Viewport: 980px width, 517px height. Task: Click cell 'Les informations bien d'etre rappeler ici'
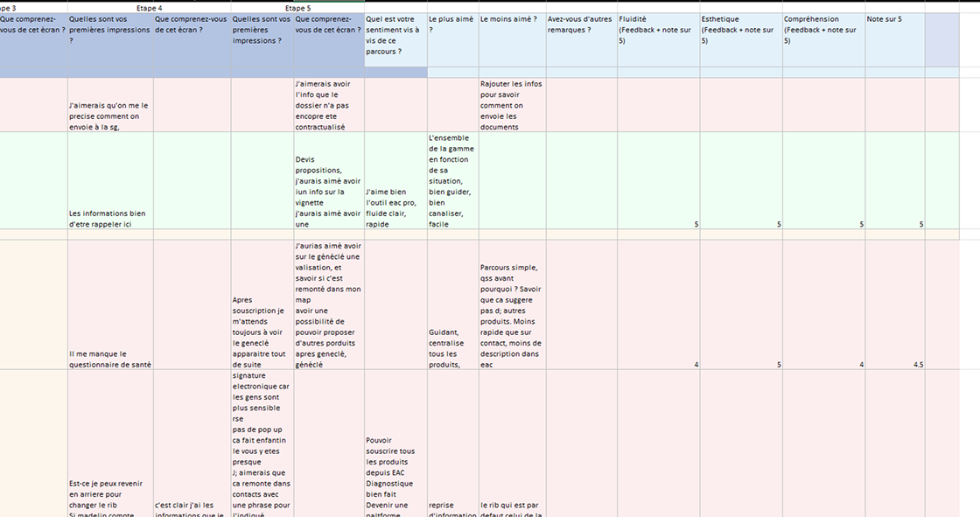[110, 181]
